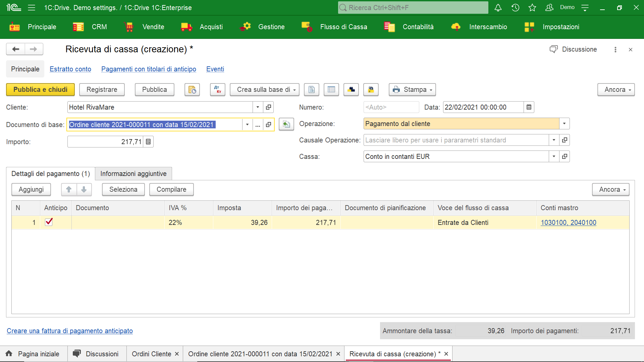Go forward with right arrow button
644x362 pixels.
(x=34, y=49)
